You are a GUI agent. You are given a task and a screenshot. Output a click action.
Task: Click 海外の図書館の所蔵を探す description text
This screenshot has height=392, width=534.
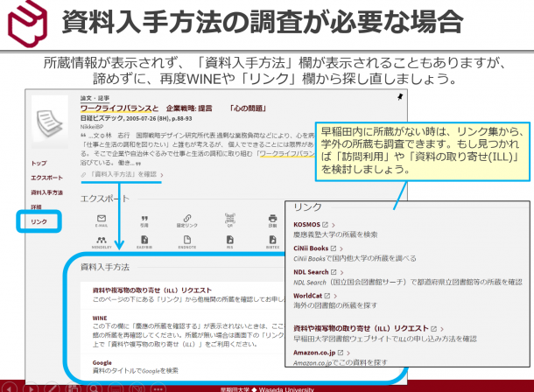point(335,305)
